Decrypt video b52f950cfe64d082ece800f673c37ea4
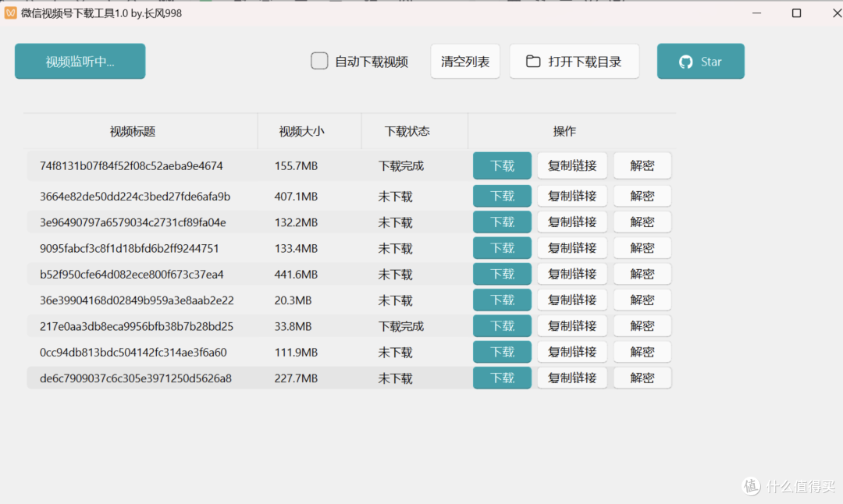Viewport: 843px width, 504px height. pos(642,274)
